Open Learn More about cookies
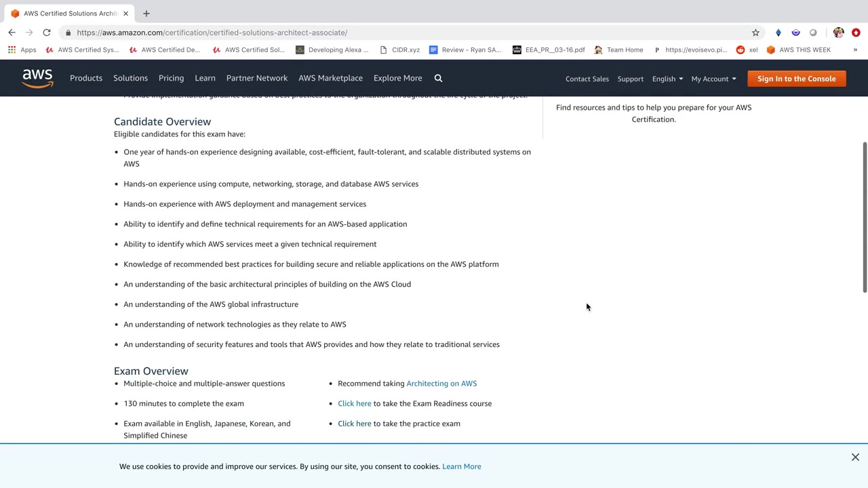868x488 pixels. [462, 466]
